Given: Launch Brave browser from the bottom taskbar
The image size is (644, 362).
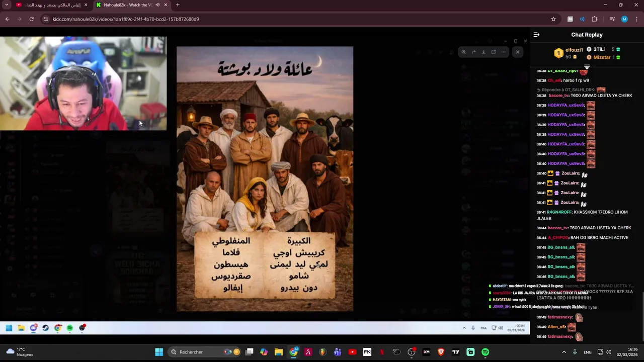Looking at the screenshot, I should pos(441,352).
